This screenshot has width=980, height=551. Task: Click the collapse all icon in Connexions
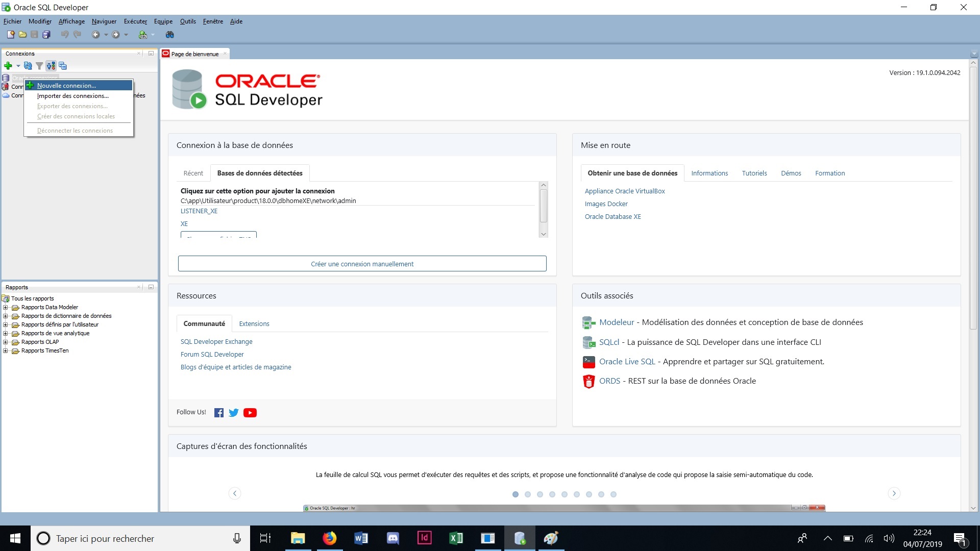click(63, 66)
